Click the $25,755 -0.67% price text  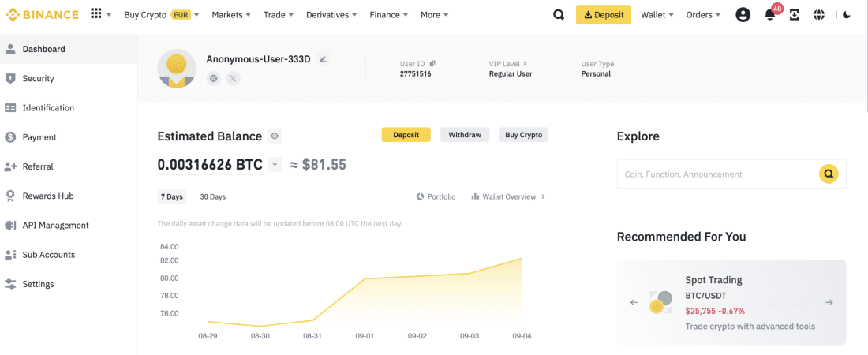click(715, 312)
